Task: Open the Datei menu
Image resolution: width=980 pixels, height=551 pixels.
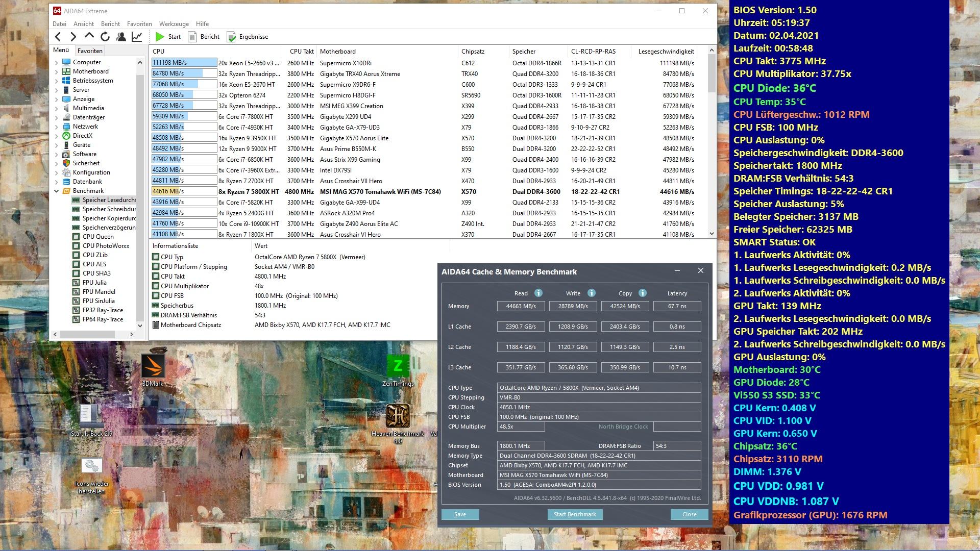Action: click(x=59, y=24)
